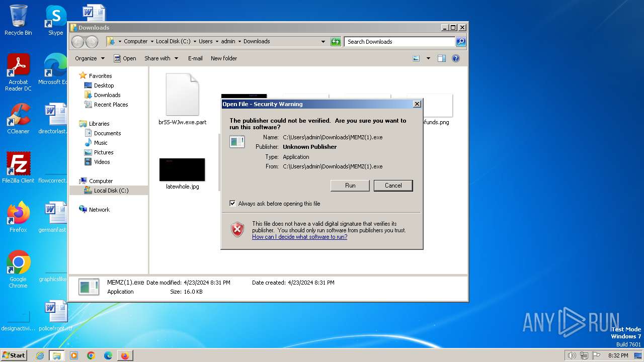
Task: Refresh the Downloads folder
Action: point(336,42)
